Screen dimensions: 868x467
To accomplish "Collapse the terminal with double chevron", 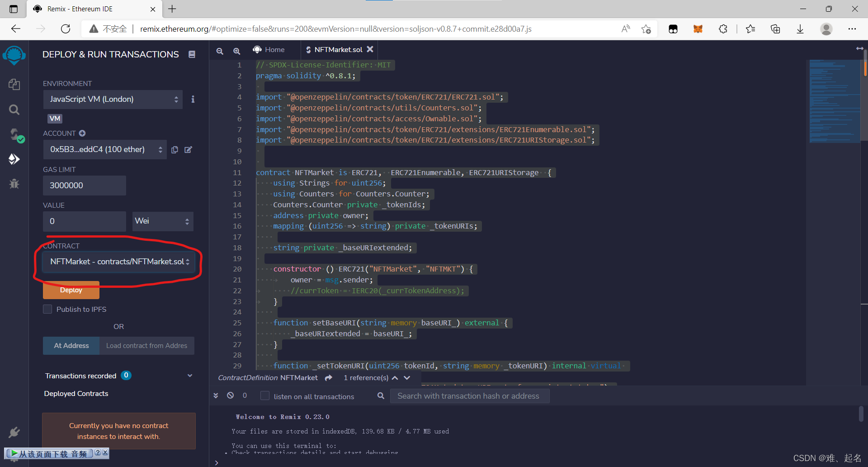I will tap(216, 396).
